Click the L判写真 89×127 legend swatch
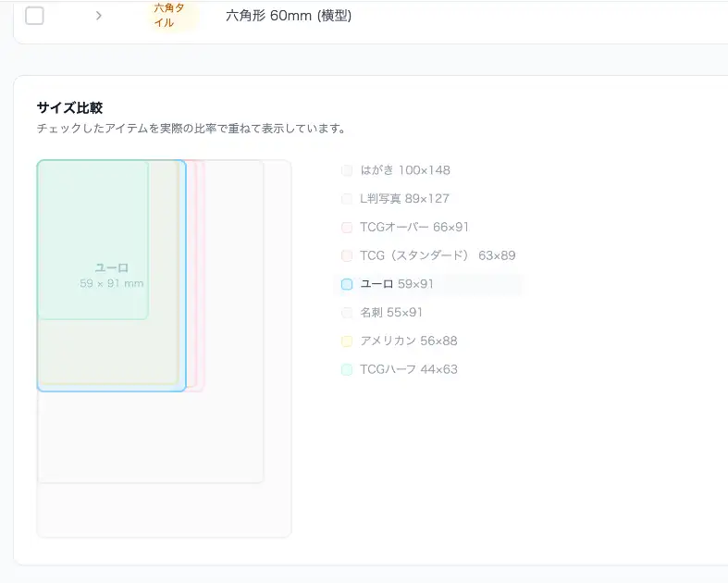Image resolution: width=728 pixels, height=583 pixels. [347, 199]
